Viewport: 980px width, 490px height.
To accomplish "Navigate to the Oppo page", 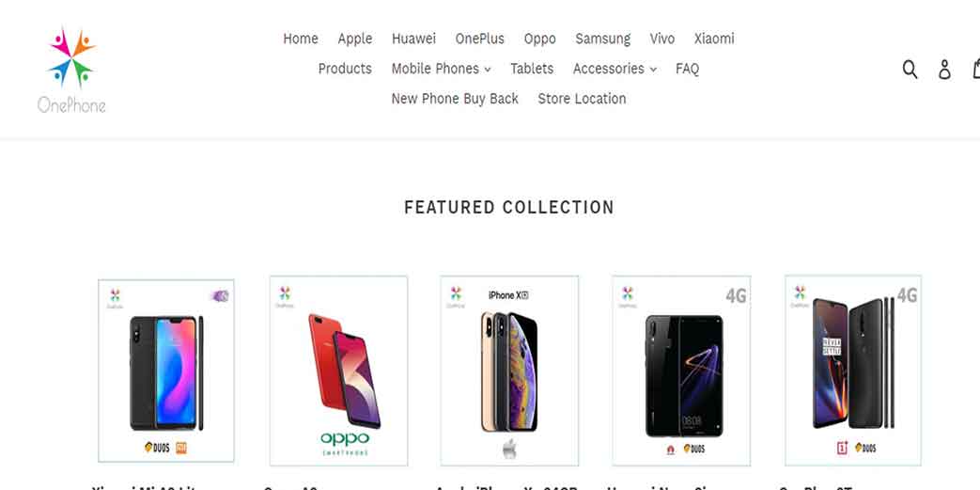I will (540, 39).
